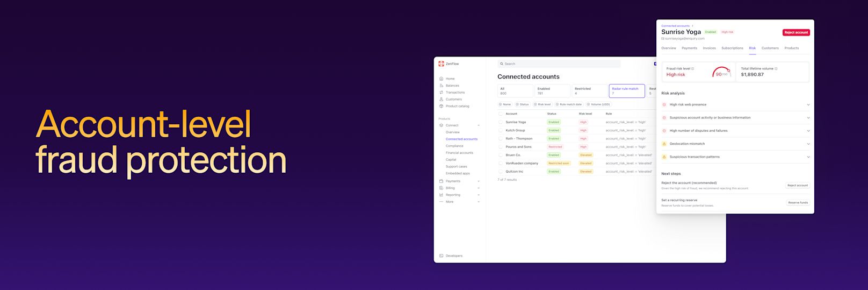Tick the select-all checkbox in Account header
The image size is (868, 290).
(501, 114)
